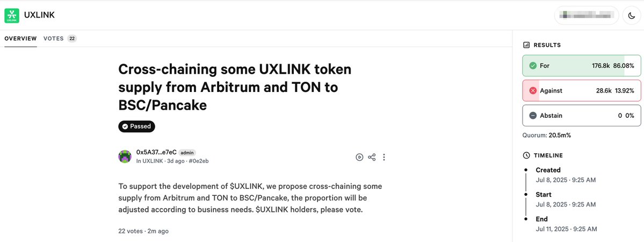
Task: Open the 0x5A37...e7eC author profile
Action: pos(156,152)
